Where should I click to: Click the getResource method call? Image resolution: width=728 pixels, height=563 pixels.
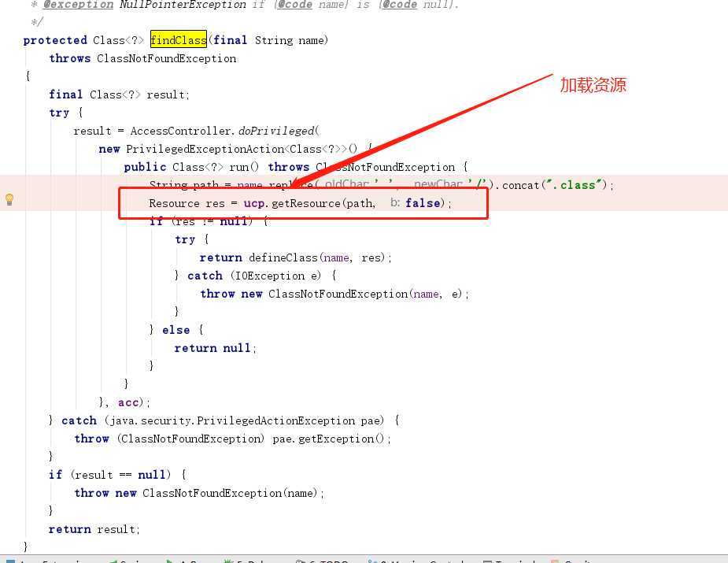[305, 203]
